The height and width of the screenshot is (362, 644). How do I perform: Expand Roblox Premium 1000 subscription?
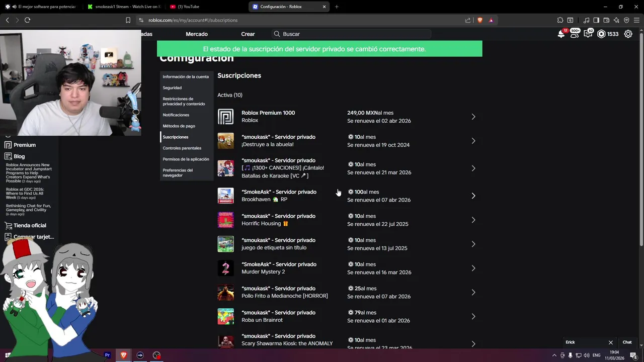coord(473,117)
